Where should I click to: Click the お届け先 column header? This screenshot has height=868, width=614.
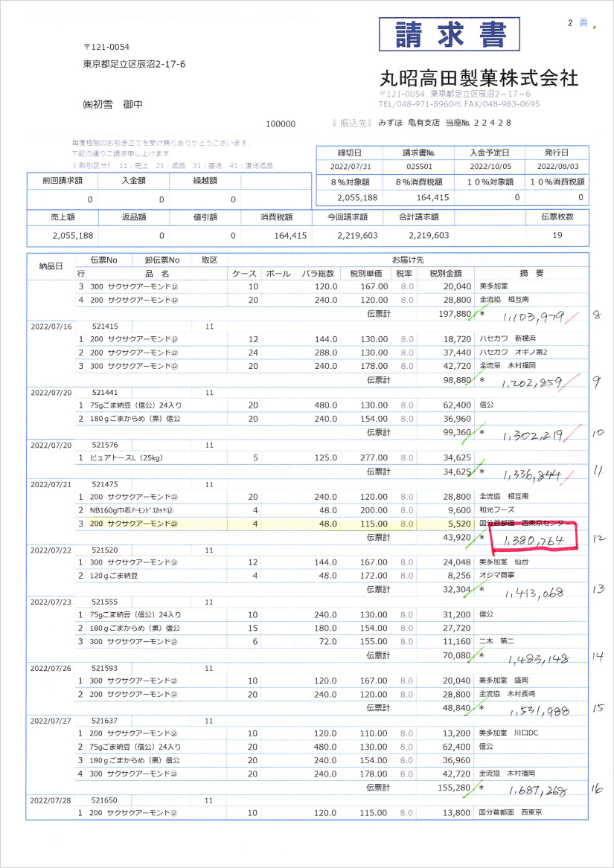[408, 260]
